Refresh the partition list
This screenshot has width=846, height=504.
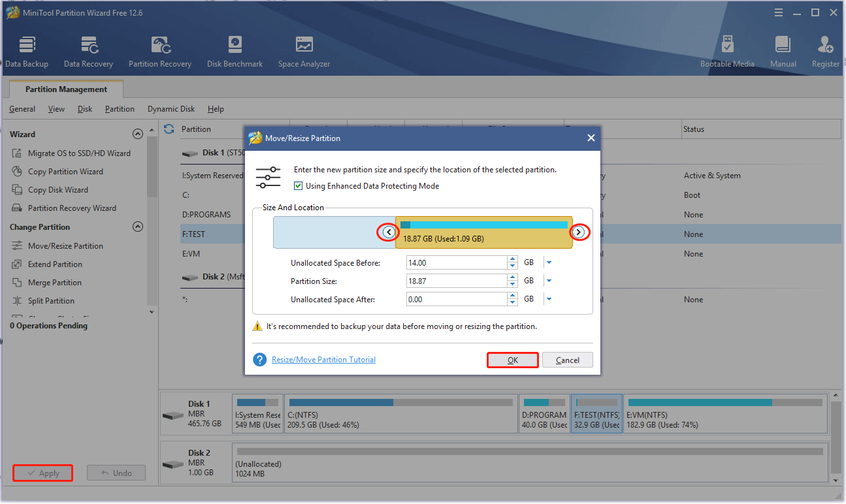click(x=169, y=129)
